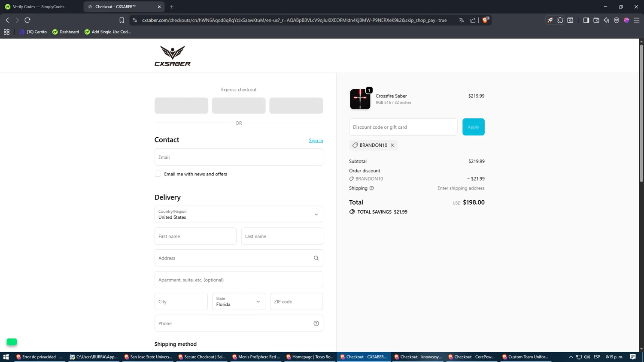Open the Brave wallet icon
Screen dimensions: 644x362
(596, 20)
